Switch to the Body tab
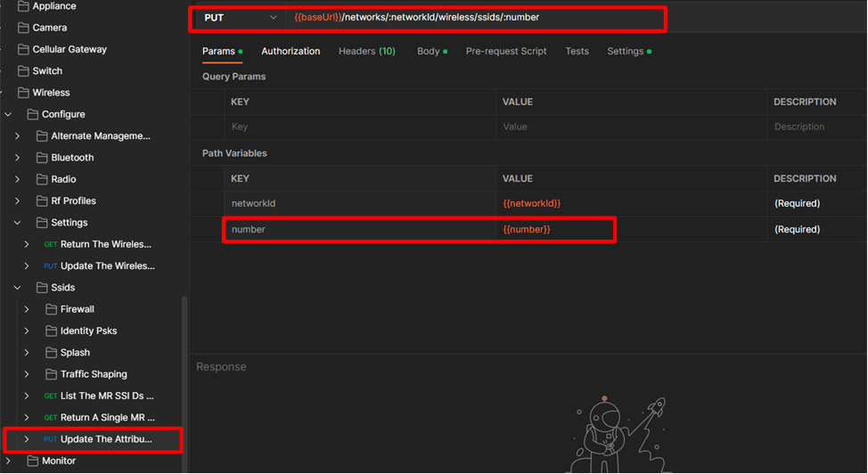The image size is (868, 474). [x=429, y=52]
